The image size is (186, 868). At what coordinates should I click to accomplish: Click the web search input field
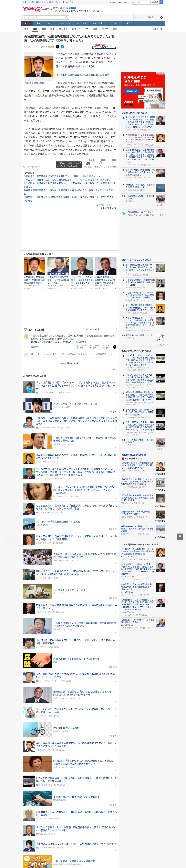[x=140, y=2]
